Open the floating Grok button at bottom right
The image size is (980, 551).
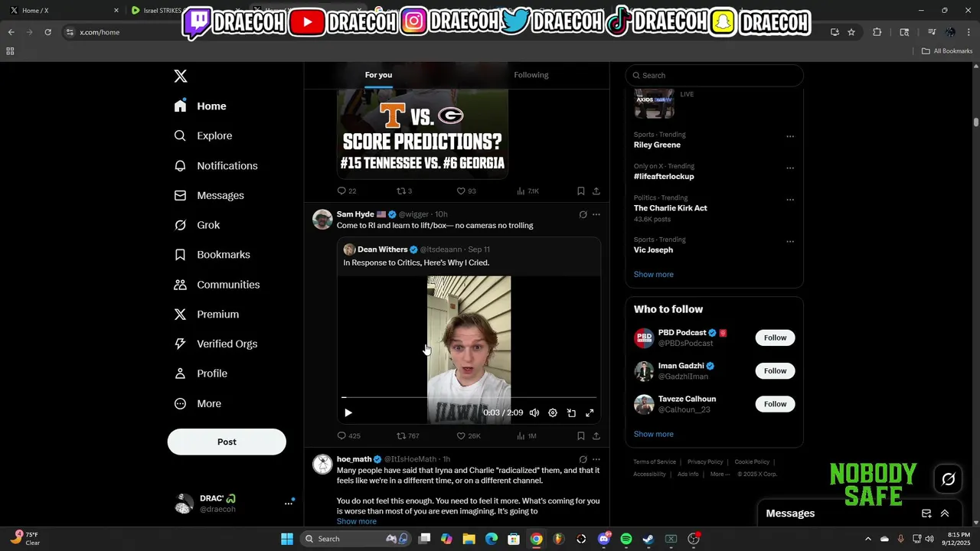tap(949, 479)
